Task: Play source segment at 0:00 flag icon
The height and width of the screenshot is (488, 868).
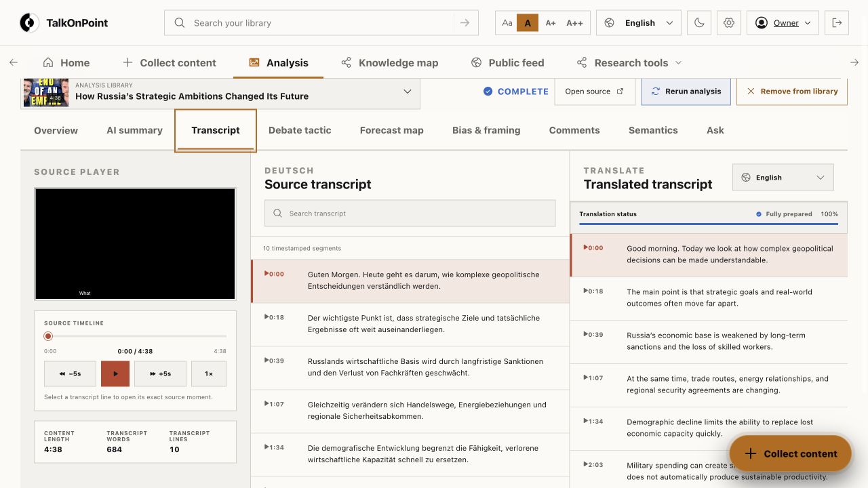Action: (267, 274)
